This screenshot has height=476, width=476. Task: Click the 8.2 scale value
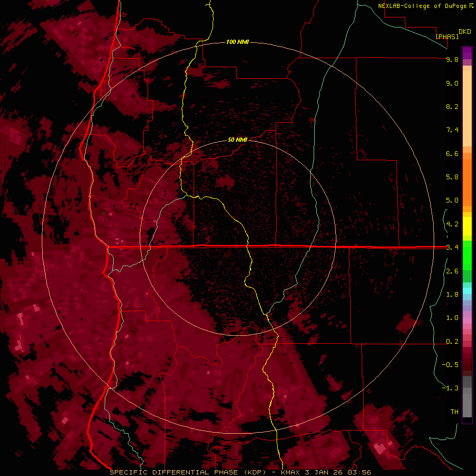pyautogui.click(x=452, y=106)
